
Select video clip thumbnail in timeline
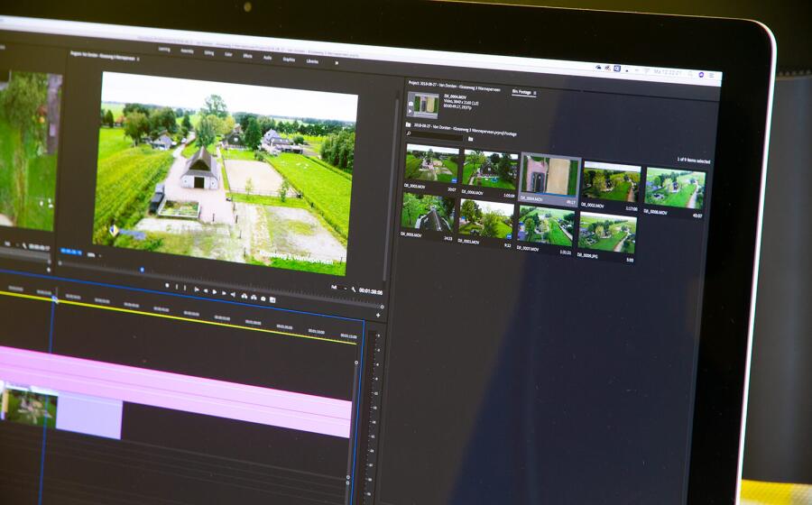click(29, 406)
